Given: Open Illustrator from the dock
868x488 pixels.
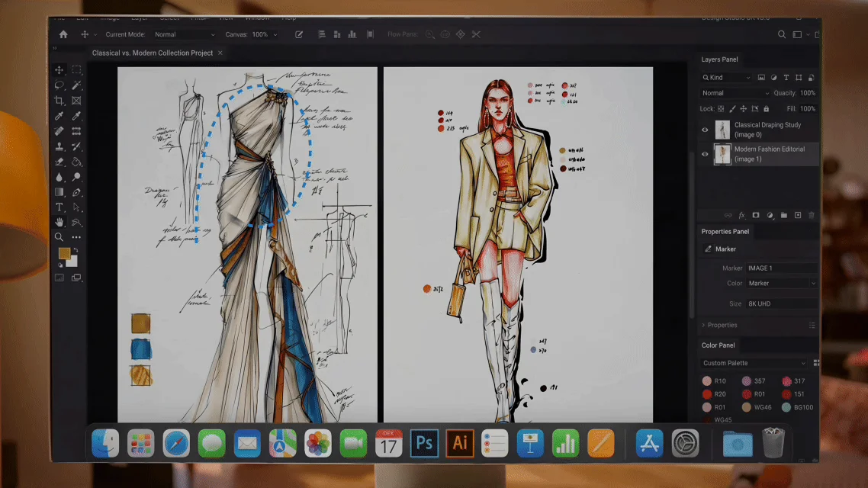Looking at the screenshot, I should [460, 443].
